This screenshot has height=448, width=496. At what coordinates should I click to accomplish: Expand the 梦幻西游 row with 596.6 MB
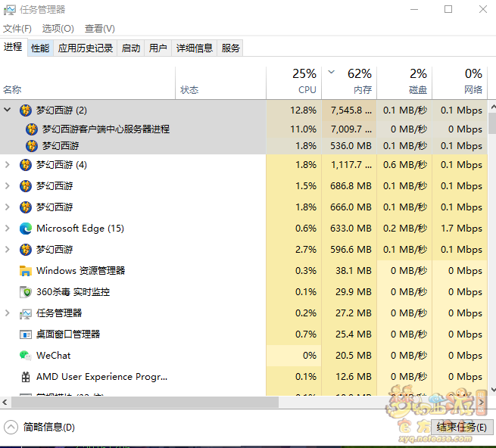(x=8, y=250)
